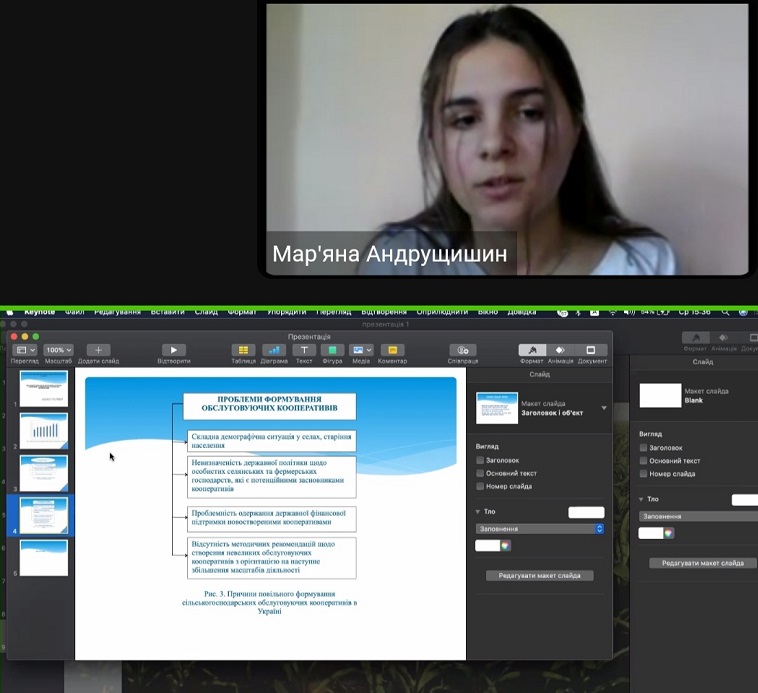This screenshot has height=693, width=758.
Task: Open the Media (Медіа) toolbar button
Action: (x=362, y=350)
